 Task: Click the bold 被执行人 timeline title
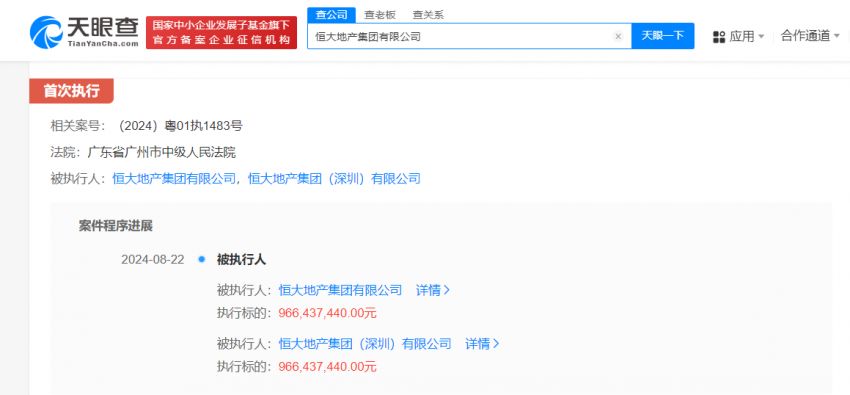(241, 260)
